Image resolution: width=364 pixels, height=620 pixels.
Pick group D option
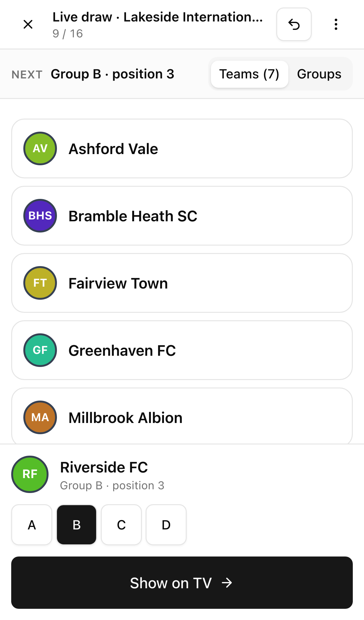(x=166, y=525)
